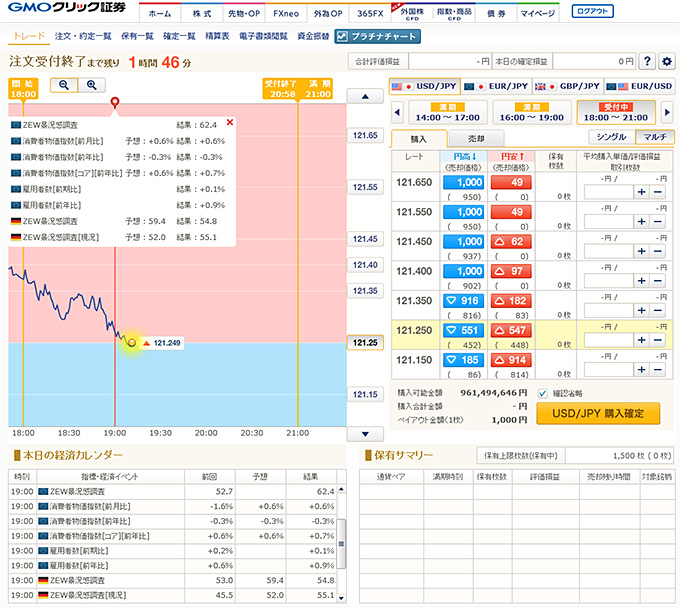Click the ログアウト button
The width and height of the screenshot is (680, 609).
tap(594, 12)
